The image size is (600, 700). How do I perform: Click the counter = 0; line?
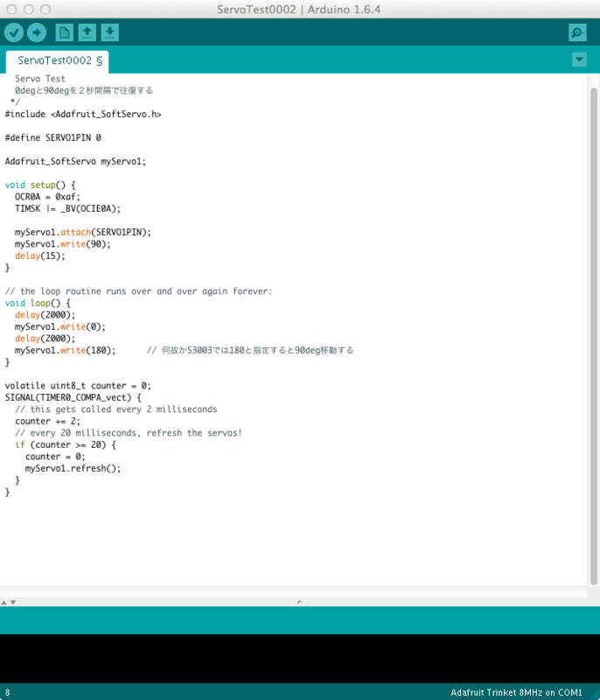(55, 457)
